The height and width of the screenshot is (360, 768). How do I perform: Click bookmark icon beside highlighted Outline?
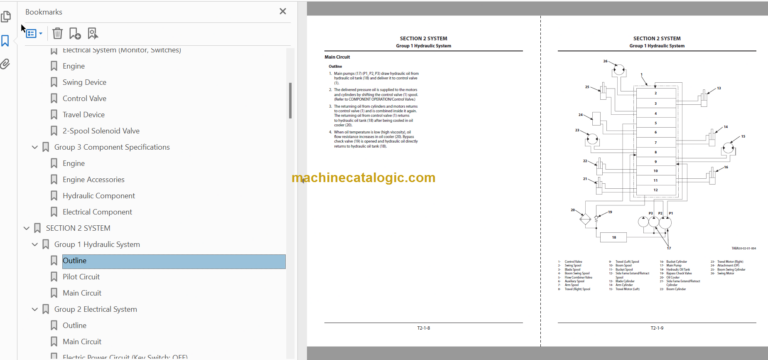pos(54,261)
